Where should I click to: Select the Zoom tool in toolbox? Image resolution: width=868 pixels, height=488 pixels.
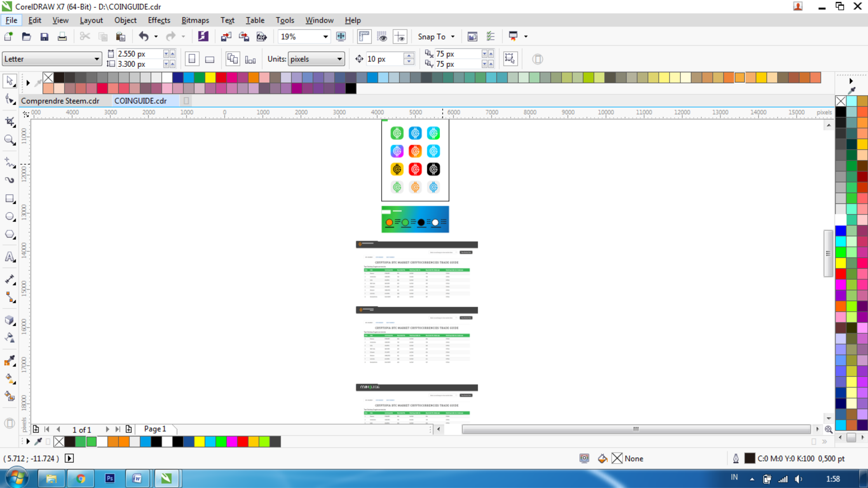pyautogui.click(x=9, y=140)
